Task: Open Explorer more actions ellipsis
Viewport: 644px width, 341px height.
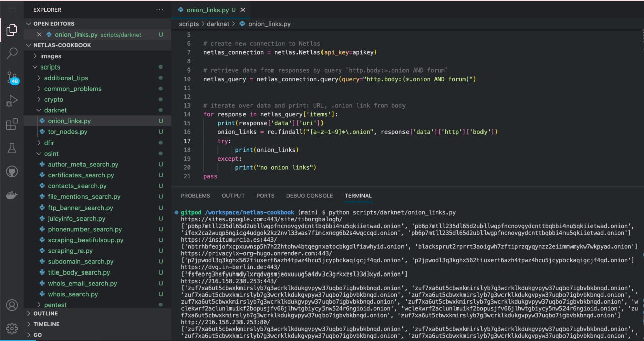Action: (x=159, y=10)
